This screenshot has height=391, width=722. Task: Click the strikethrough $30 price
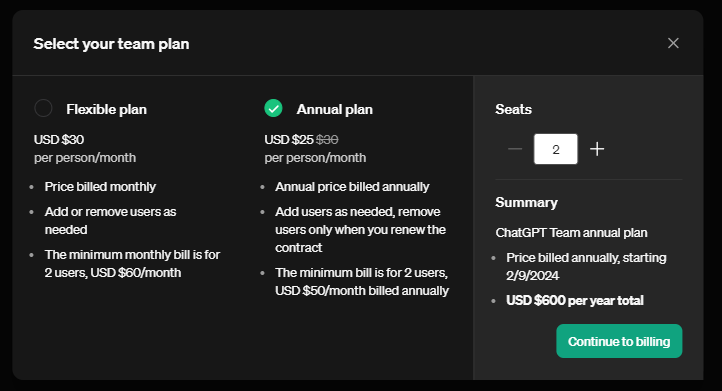tap(327, 140)
